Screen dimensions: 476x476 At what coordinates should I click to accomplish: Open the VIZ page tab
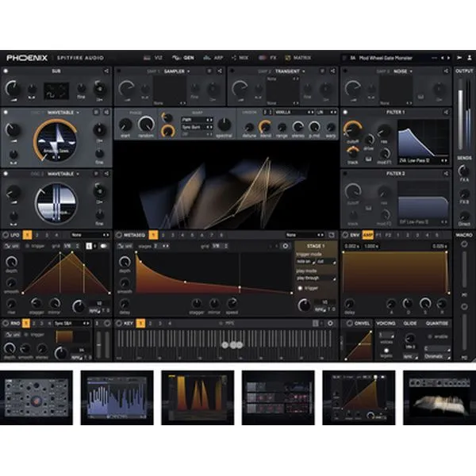click(x=153, y=58)
